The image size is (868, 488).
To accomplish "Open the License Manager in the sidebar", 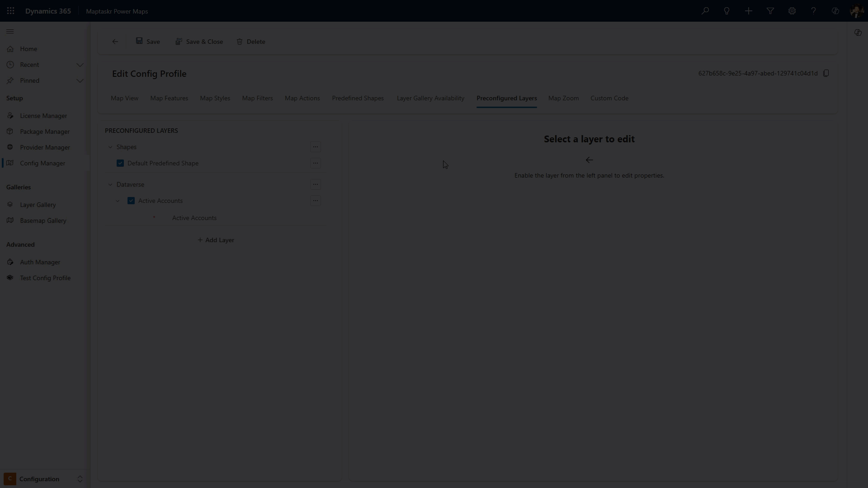I will click(x=43, y=116).
